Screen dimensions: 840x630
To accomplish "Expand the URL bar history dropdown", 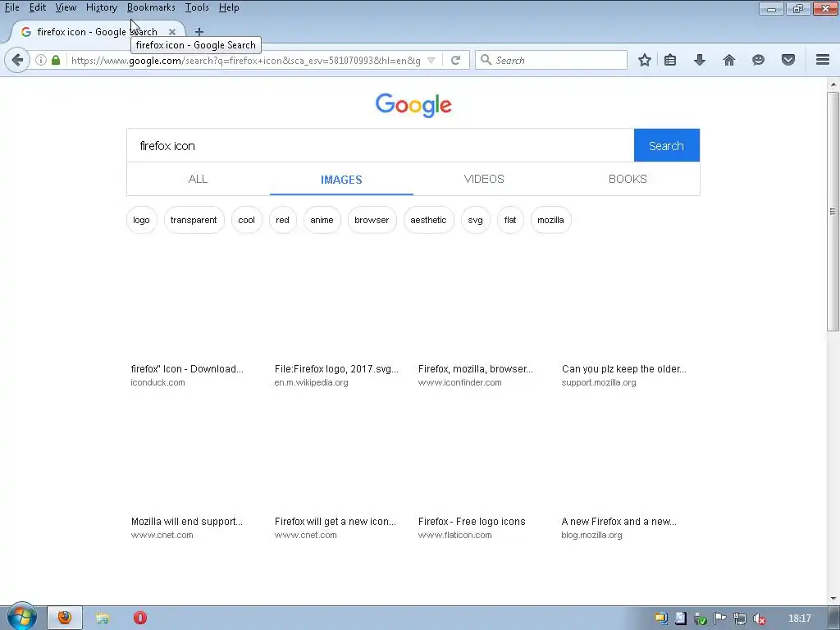I will pyautogui.click(x=431, y=61).
